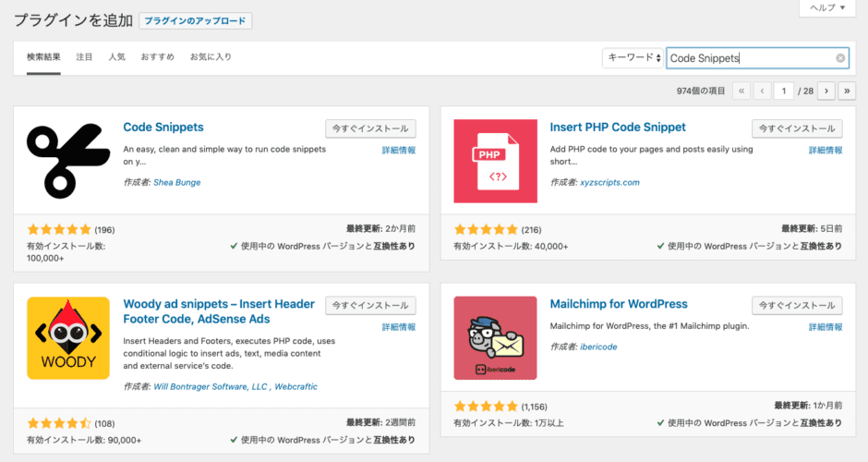
Task: Go to the first page of results
Action: click(741, 91)
